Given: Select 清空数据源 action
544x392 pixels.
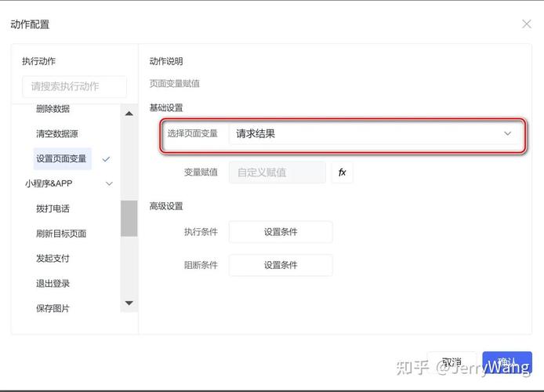Looking at the screenshot, I should 57,134.
